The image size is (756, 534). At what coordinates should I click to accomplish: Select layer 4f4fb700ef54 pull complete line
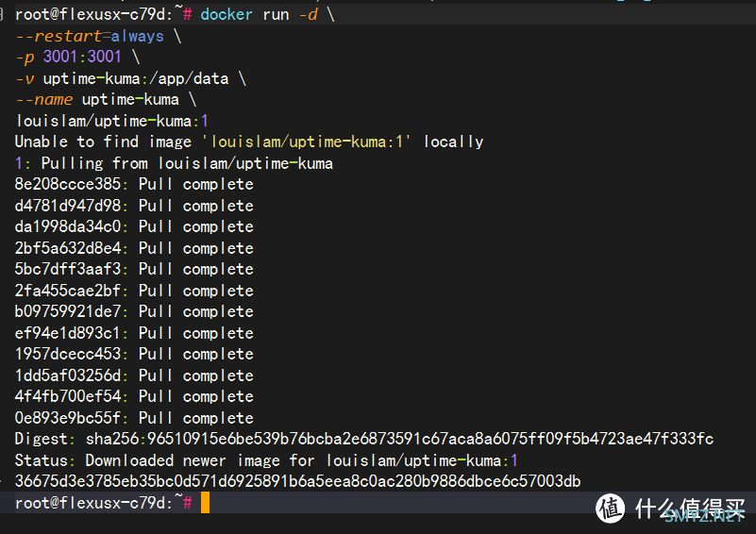134,396
